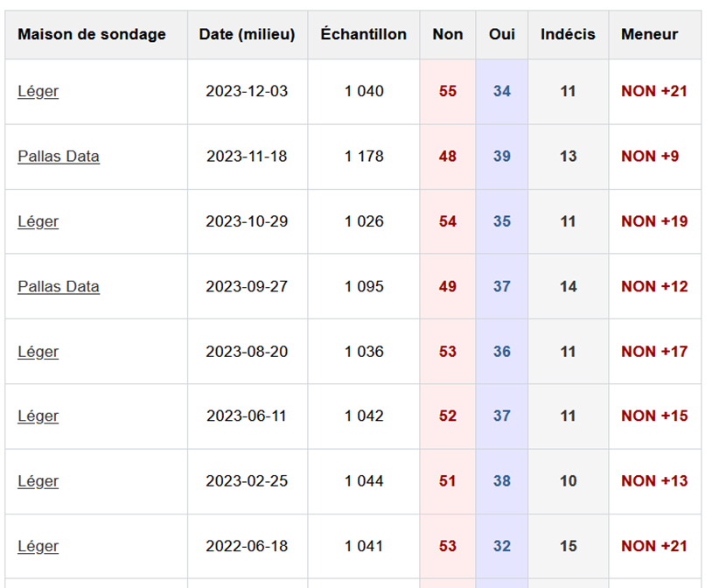712x588 pixels.
Task: Click the sample size 1 044
Action: (364, 481)
